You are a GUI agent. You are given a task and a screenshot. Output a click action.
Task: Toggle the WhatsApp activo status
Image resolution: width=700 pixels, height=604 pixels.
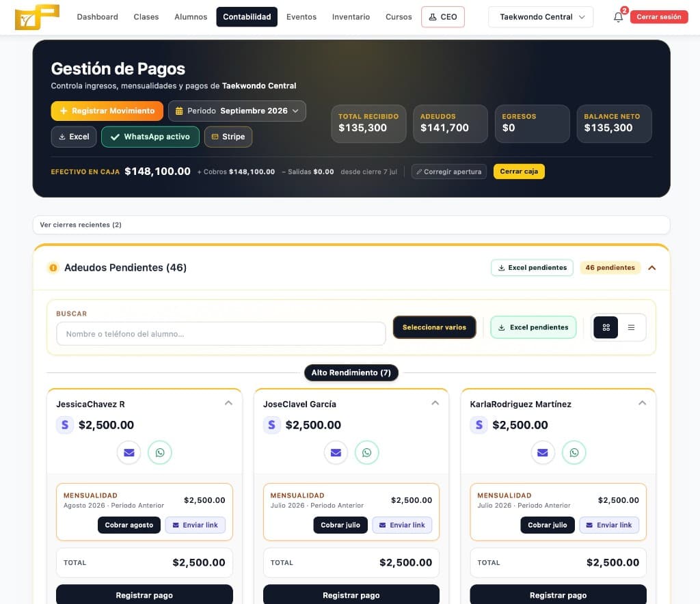pyautogui.click(x=150, y=137)
